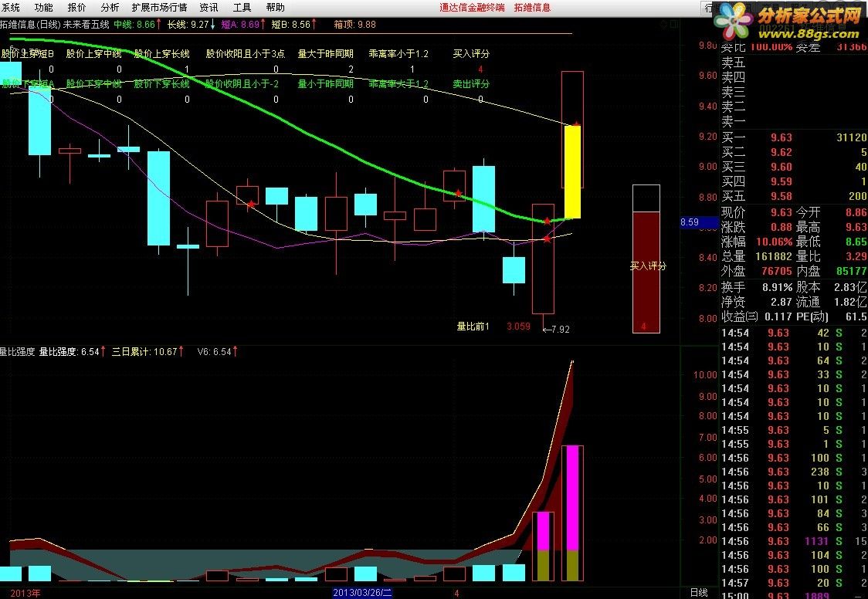
Task: Click the yellow candlestick on the chart
Action: point(572,172)
